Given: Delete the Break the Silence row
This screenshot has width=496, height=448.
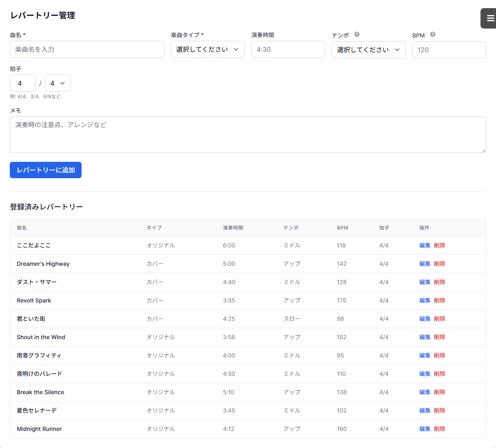Looking at the screenshot, I should 439,392.
